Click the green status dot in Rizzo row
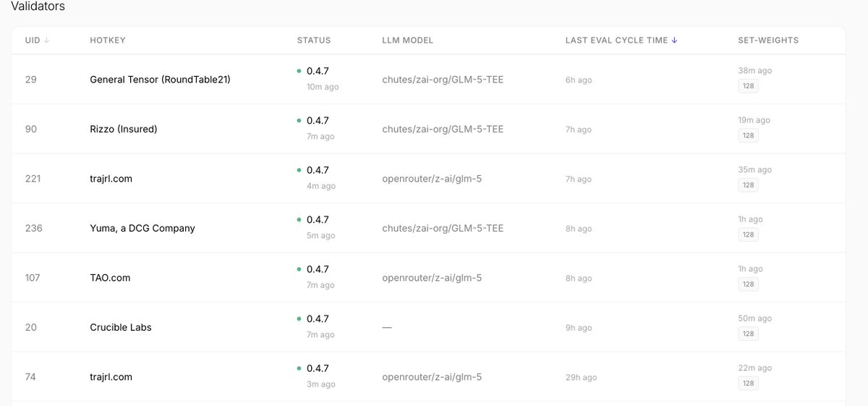The height and width of the screenshot is (406, 868). point(299,121)
